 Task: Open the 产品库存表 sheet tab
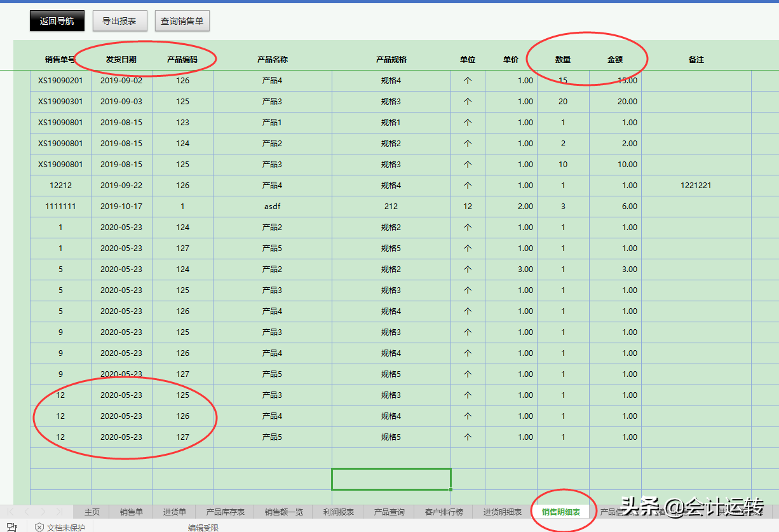[225, 512]
